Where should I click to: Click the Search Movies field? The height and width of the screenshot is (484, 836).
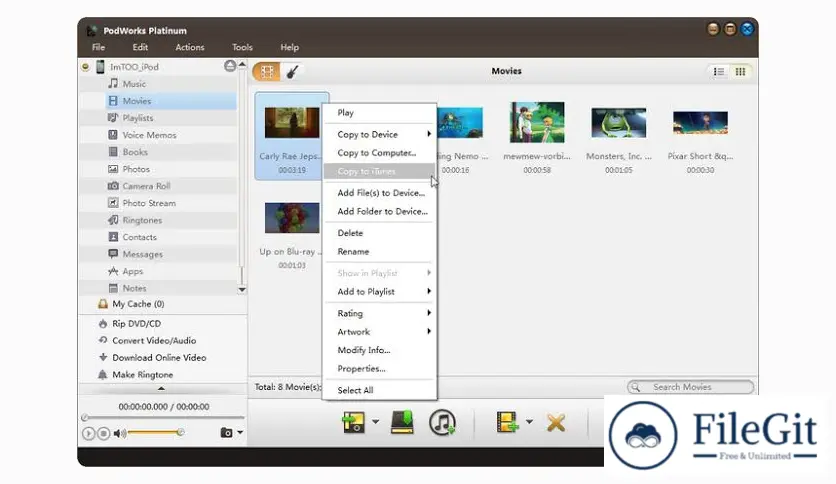tap(691, 387)
